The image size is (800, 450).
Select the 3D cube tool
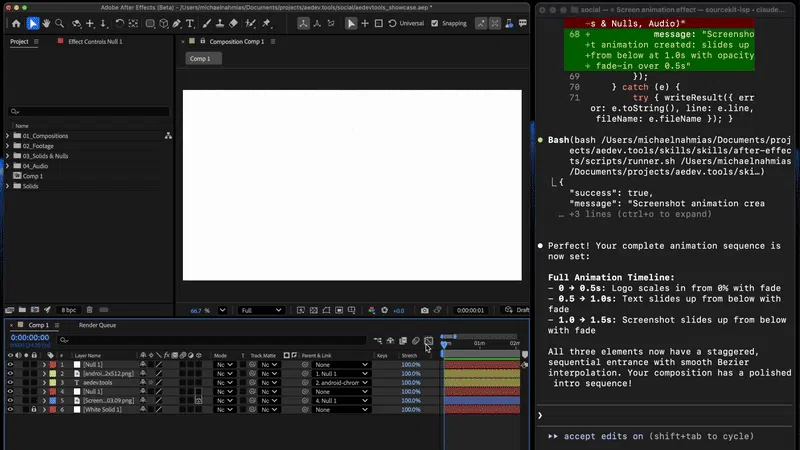click(x=164, y=23)
